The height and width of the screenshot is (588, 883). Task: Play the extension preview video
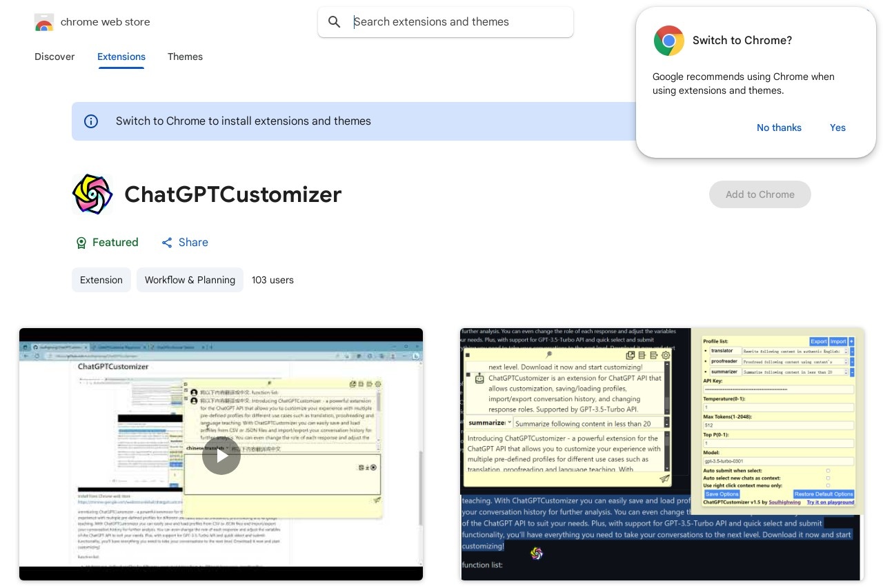coord(221,456)
